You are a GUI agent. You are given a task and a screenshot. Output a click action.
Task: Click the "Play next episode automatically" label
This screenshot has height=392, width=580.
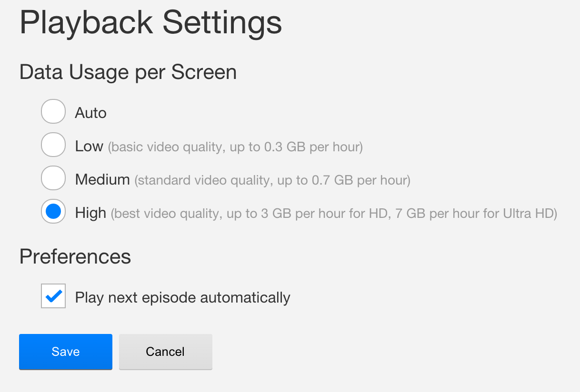[182, 298]
